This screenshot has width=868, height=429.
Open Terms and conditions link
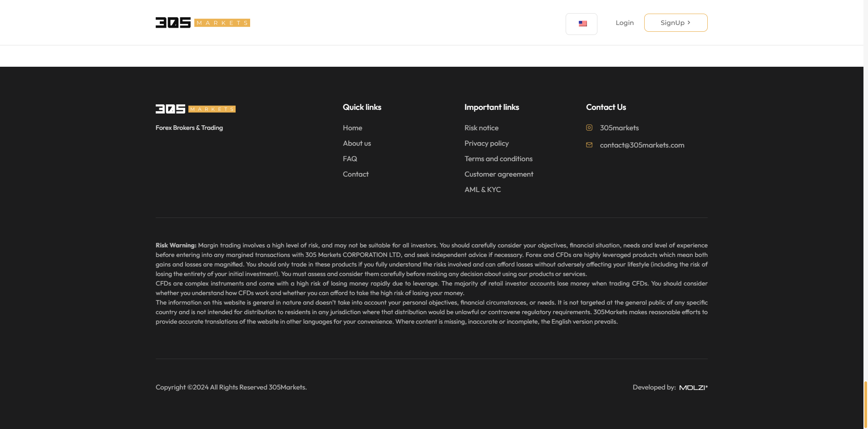(498, 159)
